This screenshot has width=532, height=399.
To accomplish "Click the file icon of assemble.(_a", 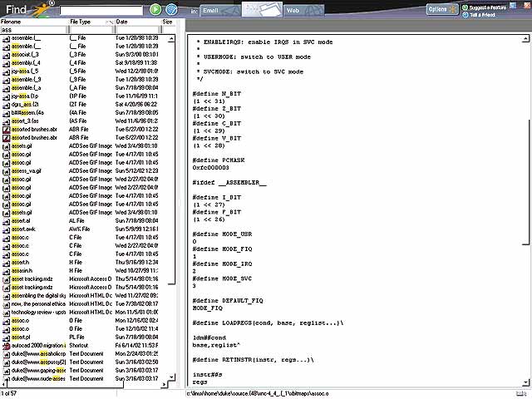I will [x=6, y=88].
